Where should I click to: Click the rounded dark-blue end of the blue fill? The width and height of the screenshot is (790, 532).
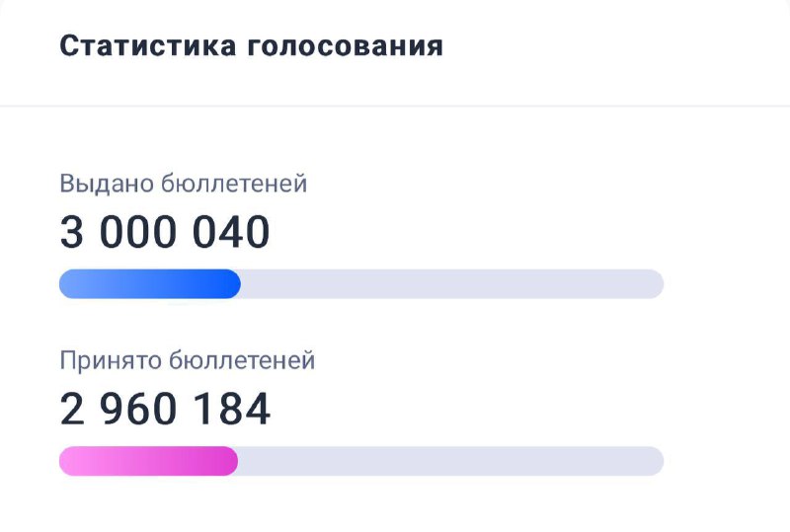click(x=231, y=284)
